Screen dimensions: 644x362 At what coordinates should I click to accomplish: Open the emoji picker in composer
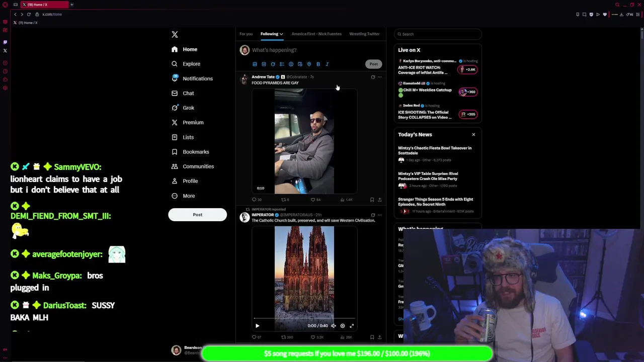[291, 64]
